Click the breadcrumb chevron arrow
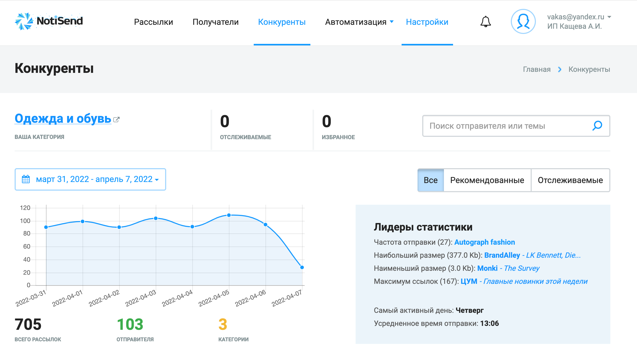Screen dimensions: 637x364 559,69
